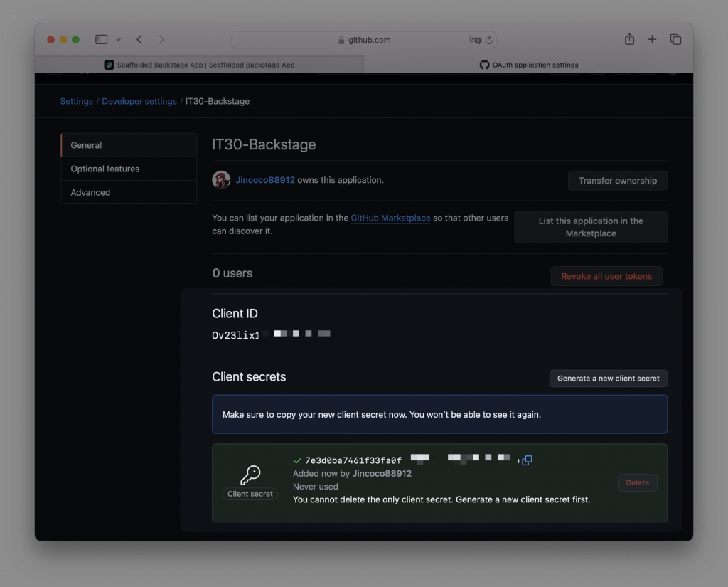Image resolution: width=728 pixels, height=587 pixels.
Task: Visit the Jincoco88912 owner profile link
Action: point(265,180)
